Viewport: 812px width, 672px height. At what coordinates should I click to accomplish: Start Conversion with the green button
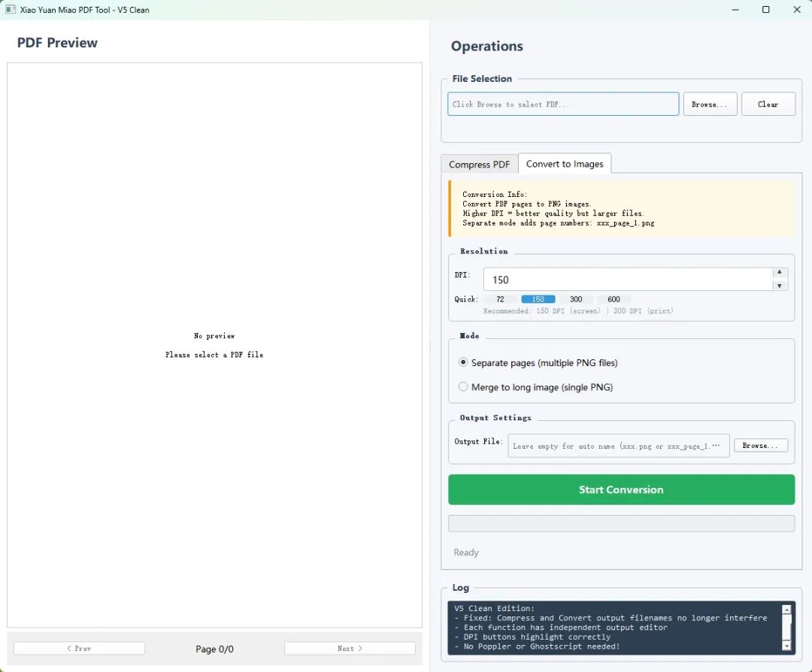(x=621, y=489)
